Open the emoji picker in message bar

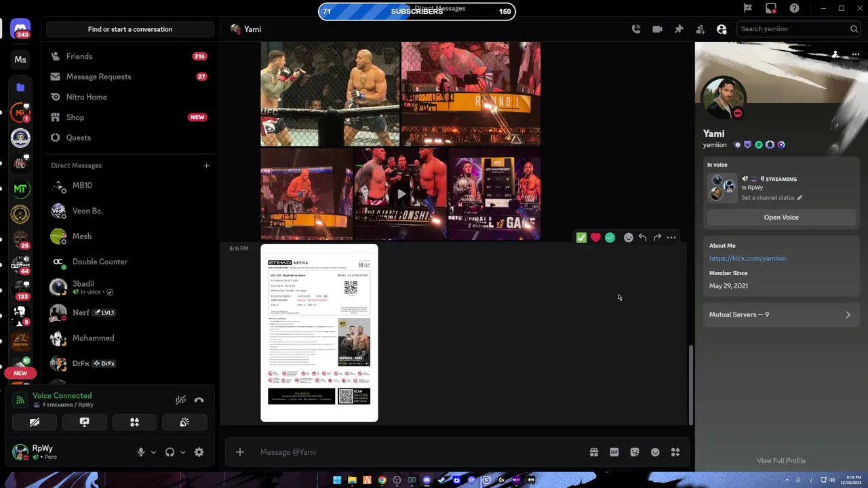655,452
